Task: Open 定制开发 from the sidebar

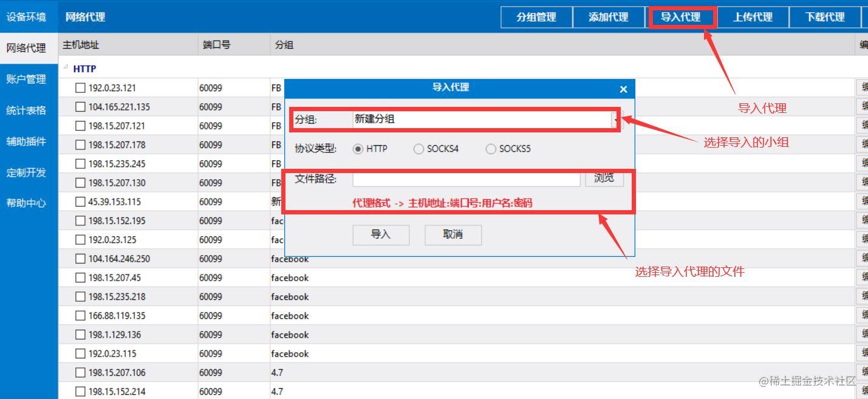Action: pos(26,172)
